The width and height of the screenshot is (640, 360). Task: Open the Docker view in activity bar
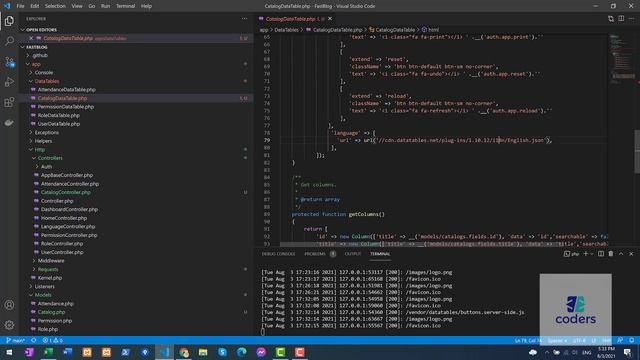coord(9,122)
